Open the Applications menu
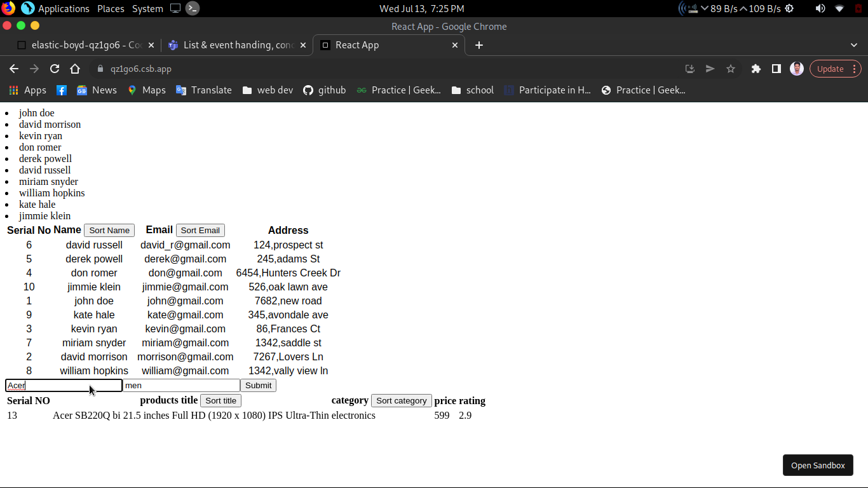Viewport: 868px width, 488px height. (64, 8)
